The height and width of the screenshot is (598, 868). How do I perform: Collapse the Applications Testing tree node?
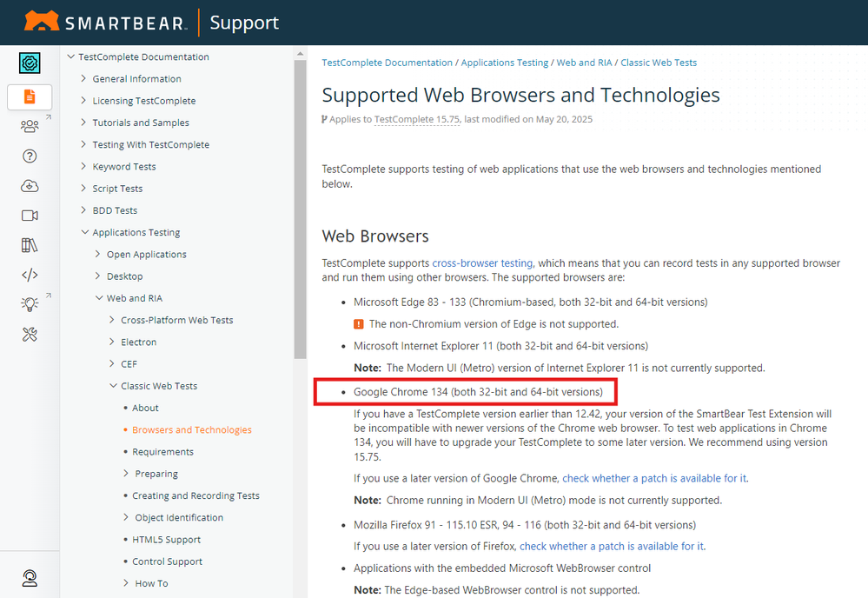(84, 232)
